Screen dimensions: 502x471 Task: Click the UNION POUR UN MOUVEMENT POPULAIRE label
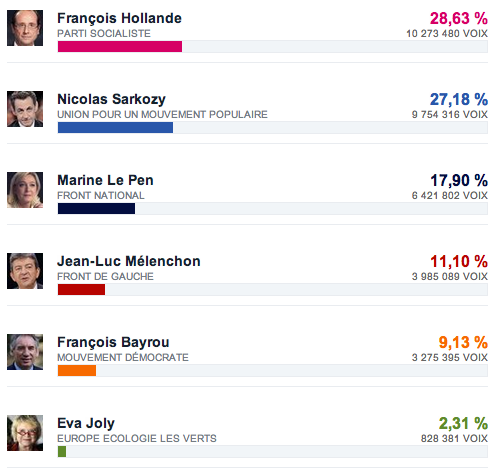pyautogui.click(x=162, y=114)
